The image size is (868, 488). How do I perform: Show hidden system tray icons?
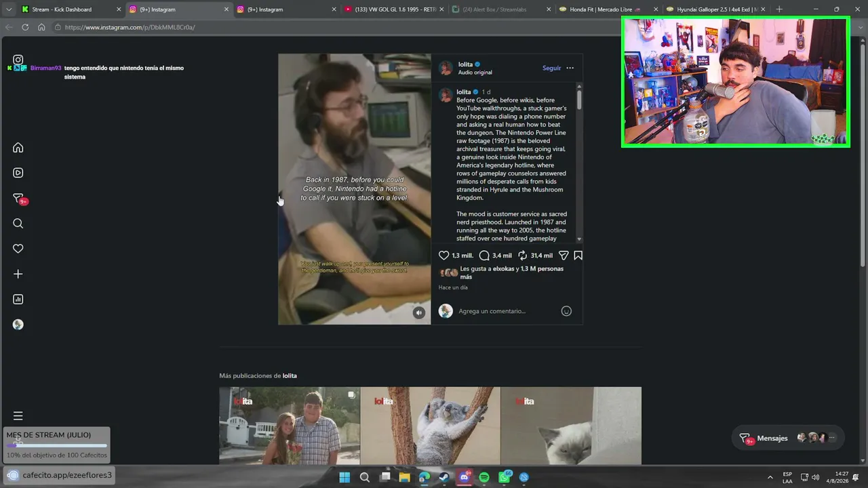(x=770, y=477)
